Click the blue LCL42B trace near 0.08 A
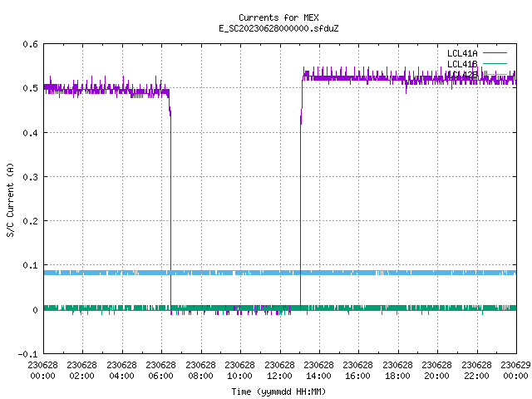This screenshot has height=399, width=532. (280, 273)
